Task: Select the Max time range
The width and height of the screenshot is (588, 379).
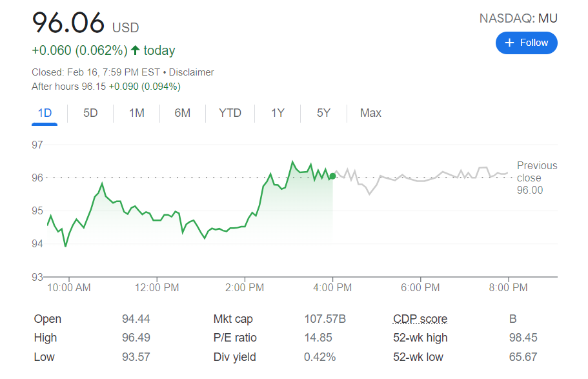Action: coord(370,113)
